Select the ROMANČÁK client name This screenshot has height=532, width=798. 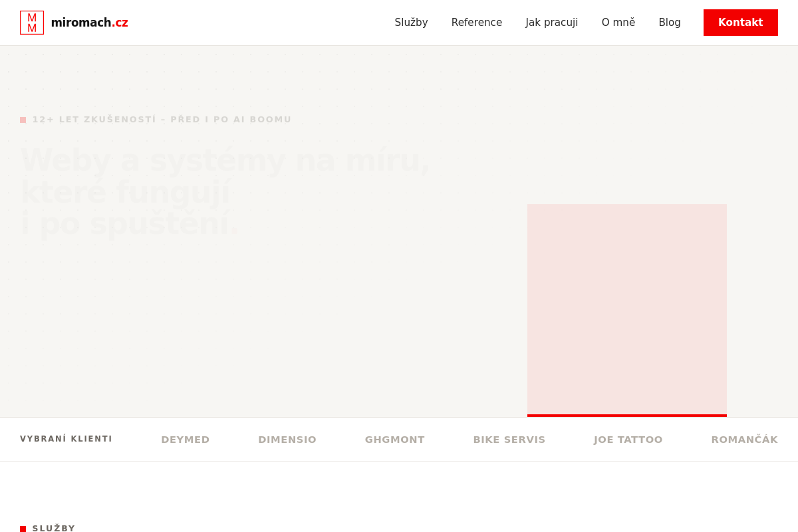pyautogui.click(x=745, y=440)
